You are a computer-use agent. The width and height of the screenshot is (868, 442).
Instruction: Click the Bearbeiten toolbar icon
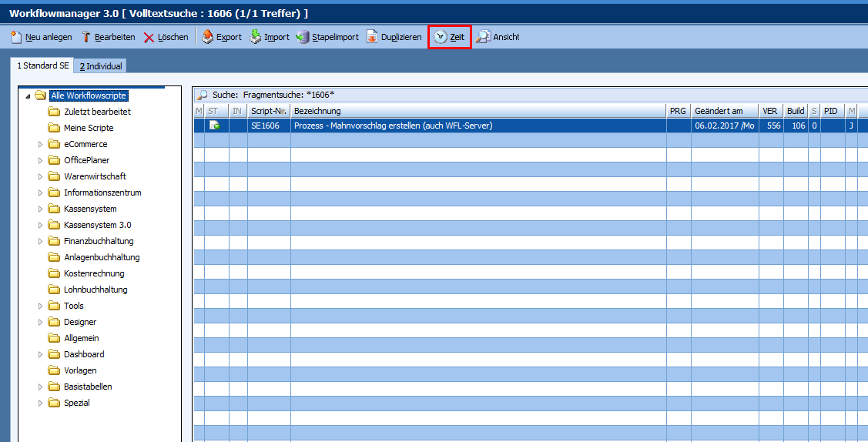86,37
